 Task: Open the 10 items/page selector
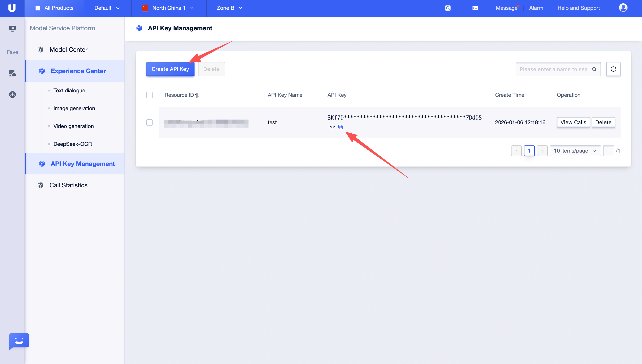(575, 151)
